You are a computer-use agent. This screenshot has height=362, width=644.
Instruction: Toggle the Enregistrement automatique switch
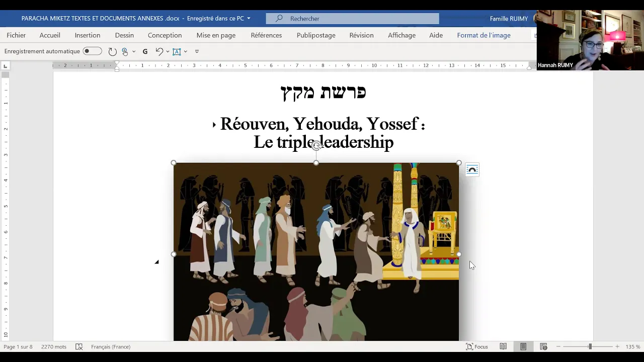(x=92, y=51)
